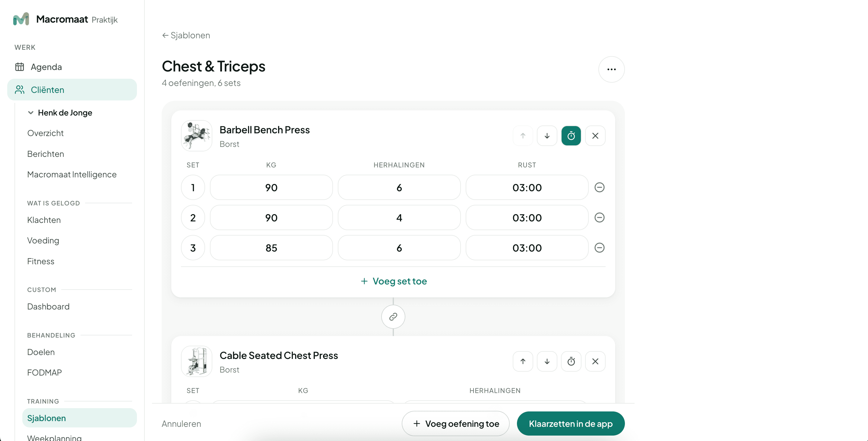Edit KG value of set 2

coord(271,218)
